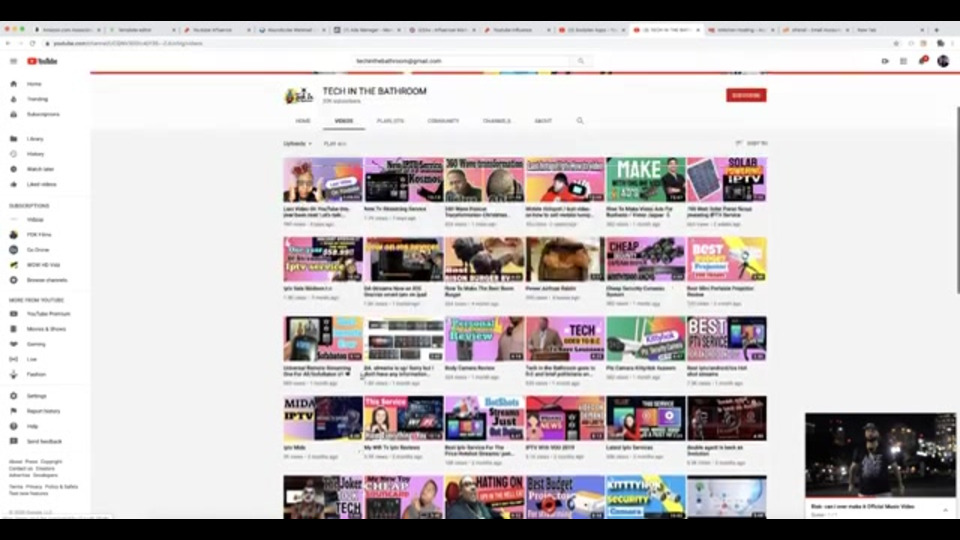This screenshot has width=960, height=540.
Task: Click the page vertical scrollbar
Action: tap(957, 200)
